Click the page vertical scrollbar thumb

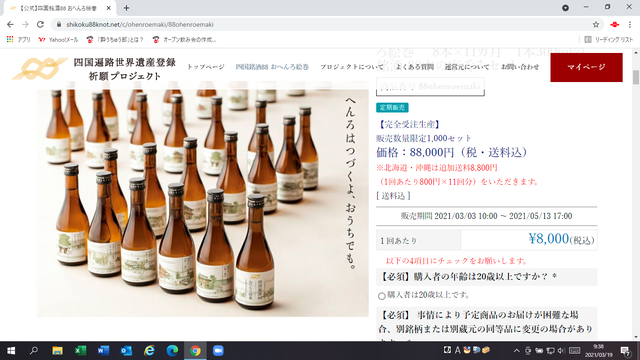(636, 77)
